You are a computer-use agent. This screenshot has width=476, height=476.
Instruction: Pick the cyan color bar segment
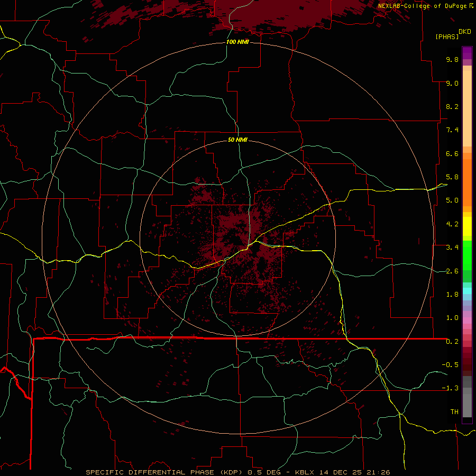click(x=467, y=291)
